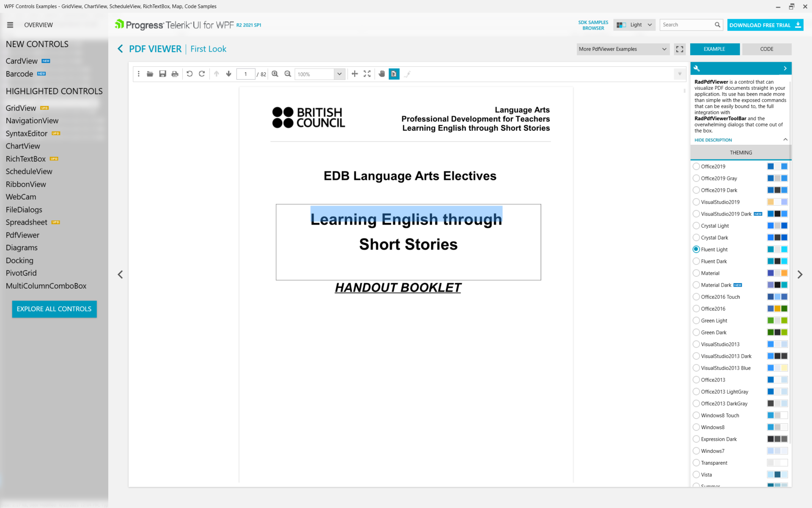The width and height of the screenshot is (812, 508).
Task: Open the hamburger navigation menu
Action: (10, 25)
